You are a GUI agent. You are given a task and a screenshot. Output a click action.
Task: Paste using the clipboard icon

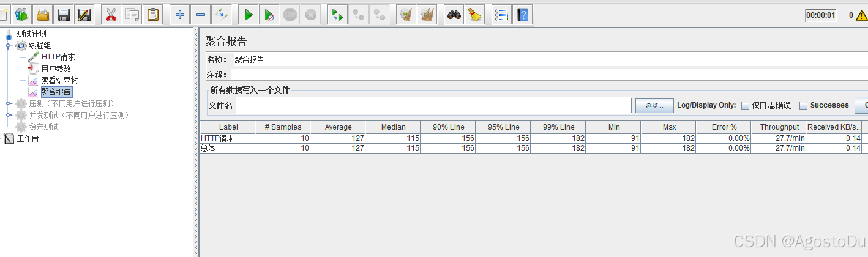click(x=152, y=14)
